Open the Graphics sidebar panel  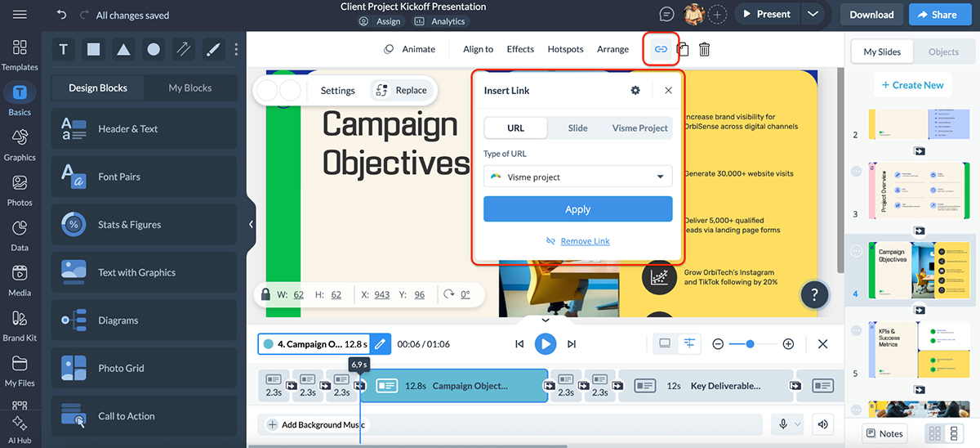[20, 144]
